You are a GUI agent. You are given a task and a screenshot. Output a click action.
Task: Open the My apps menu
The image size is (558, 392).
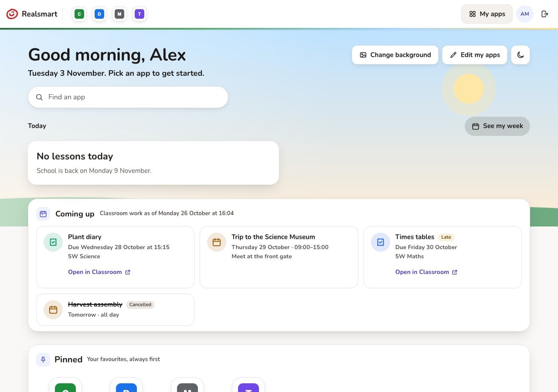pyautogui.click(x=487, y=14)
